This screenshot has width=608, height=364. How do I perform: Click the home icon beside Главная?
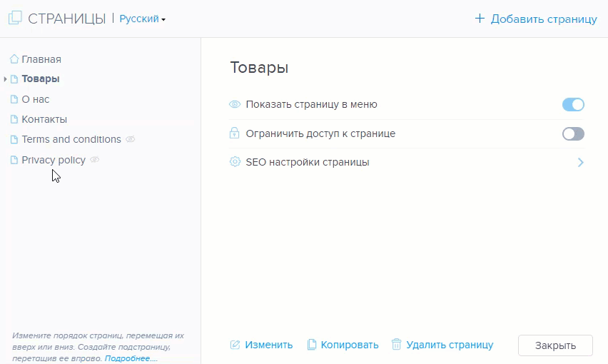pos(14,59)
